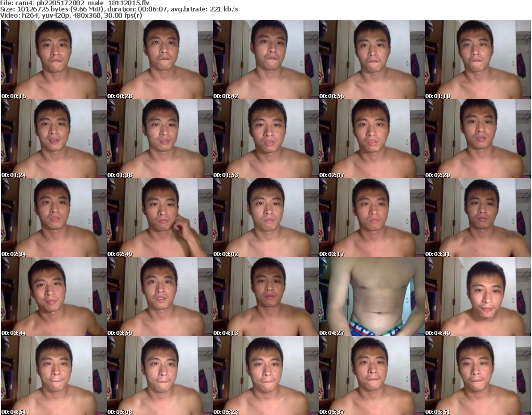Select the thumbnail stamped 00:00:42
This screenshot has width=532, height=415.
[x=265, y=59]
